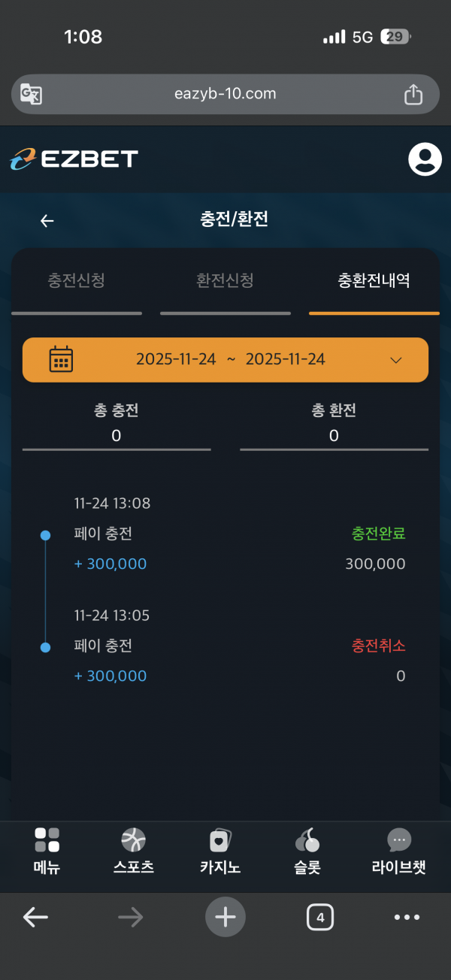The height and width of the screenshot is (980, 451).
Task: Expand the date range dropdown chevron
Action: pos(397,360)
